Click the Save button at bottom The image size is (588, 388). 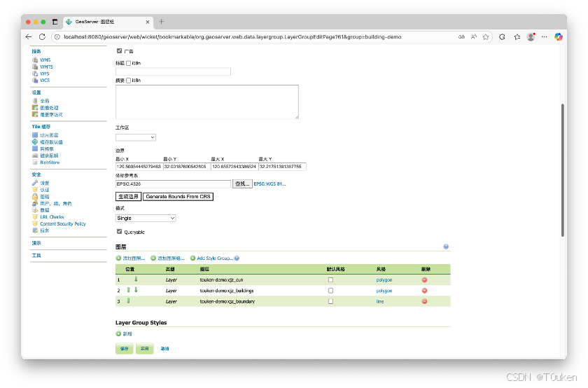pyautogui.click(x=124, y=349)
